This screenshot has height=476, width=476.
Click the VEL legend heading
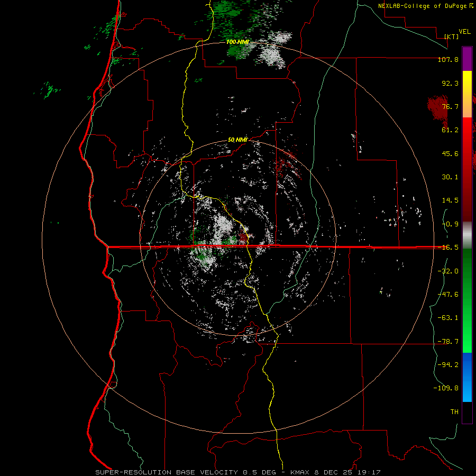pos(464,32)
